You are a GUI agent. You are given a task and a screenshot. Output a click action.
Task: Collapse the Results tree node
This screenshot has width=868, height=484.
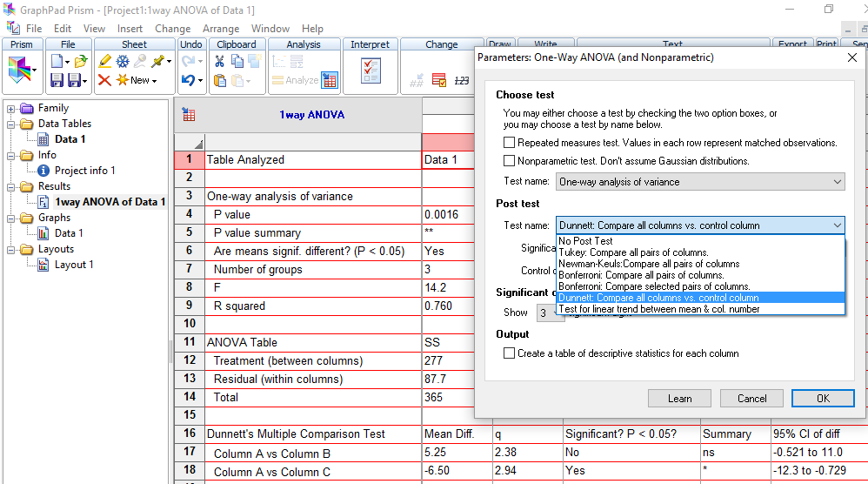pyautogui.click(x=10, y=187)
